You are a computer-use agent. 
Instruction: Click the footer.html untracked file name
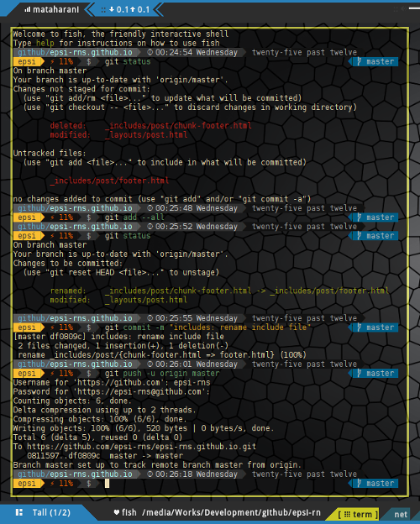point(109,181)
